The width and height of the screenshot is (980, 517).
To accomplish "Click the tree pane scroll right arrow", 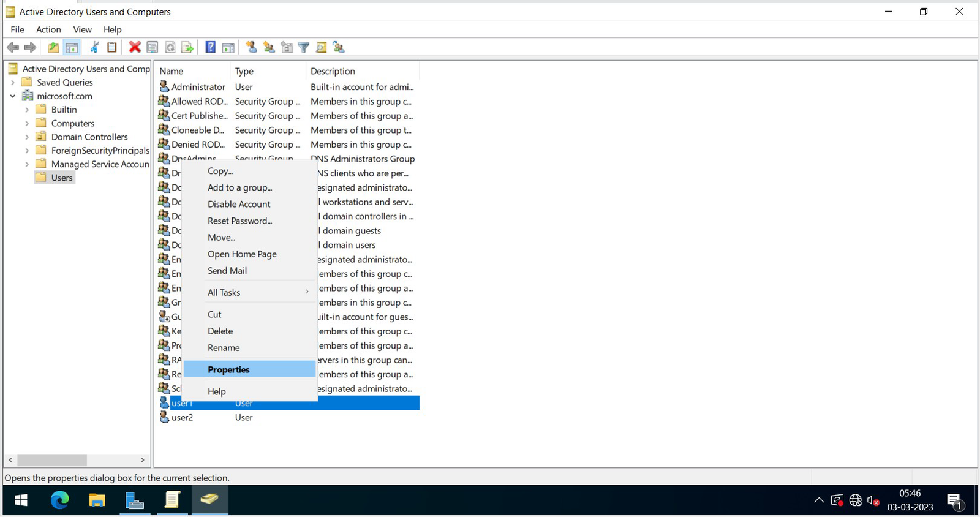I will pyautogui.click(x=143, y=460).
